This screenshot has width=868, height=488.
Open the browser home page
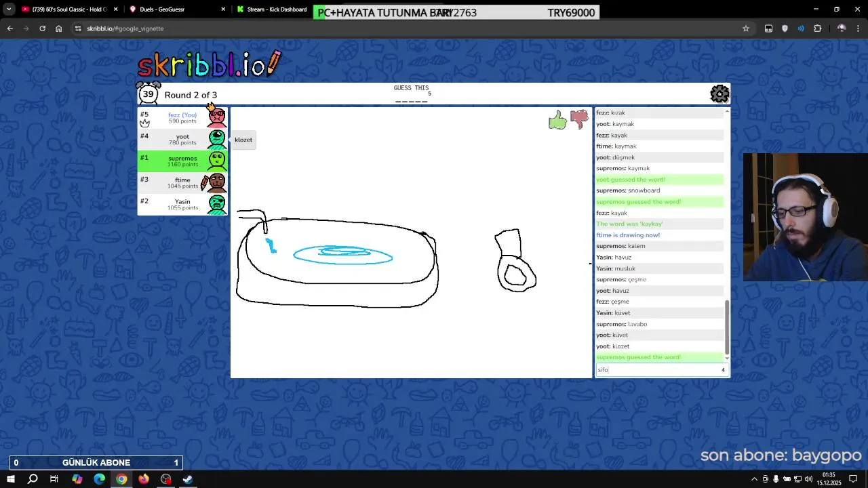click(x=59, y=28)
